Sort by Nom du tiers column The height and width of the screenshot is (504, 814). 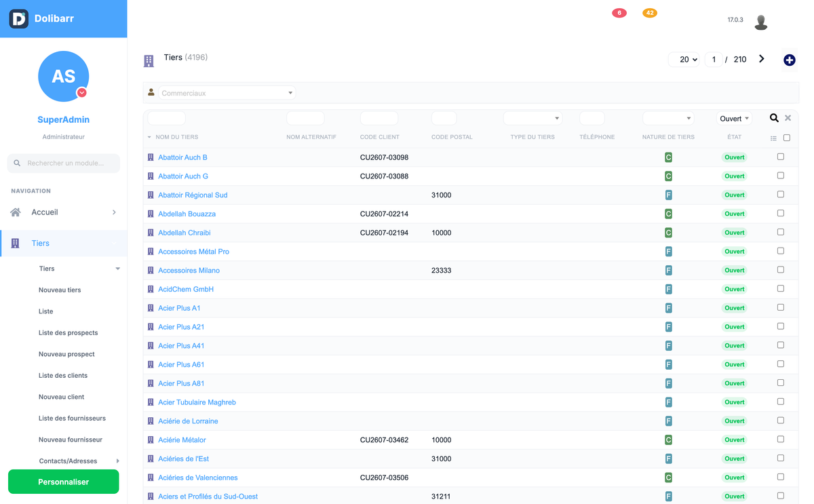(176, 137)
